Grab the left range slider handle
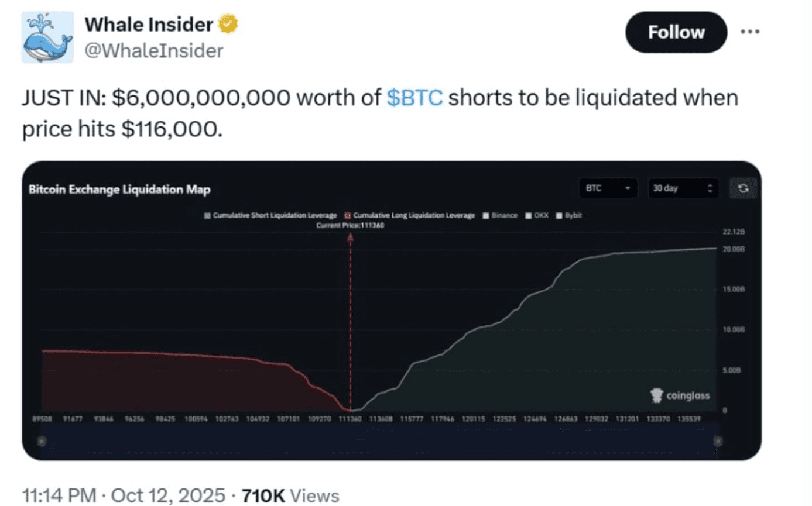The image size is (812, 506). tap(40, 440)
